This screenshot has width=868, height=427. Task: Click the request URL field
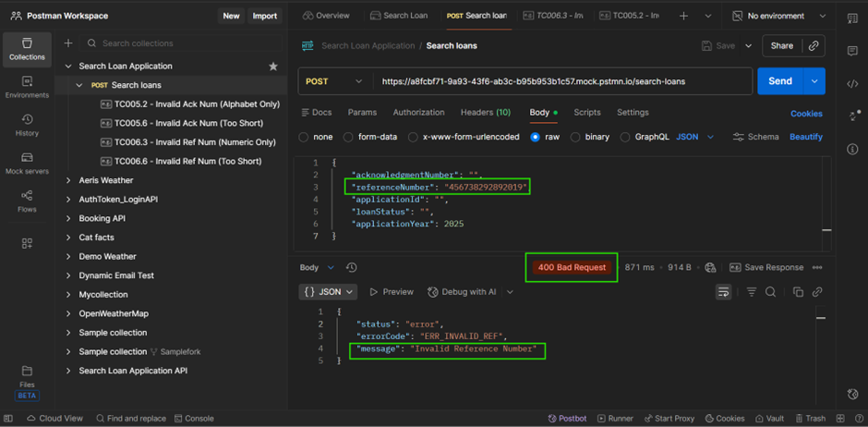(x=563, y=81)
